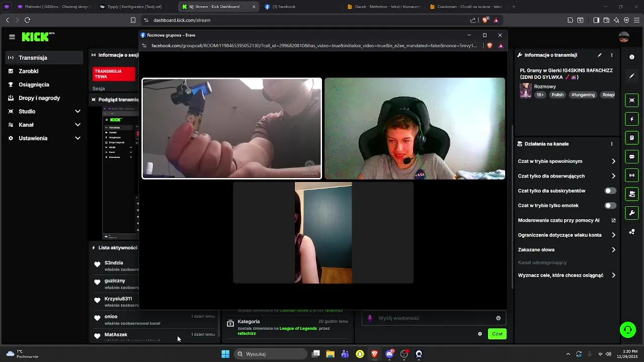Switch to Gacek - Mefedron browser tab
Image resolution: width=644 pixels, height=362 pixels.
(382, 7)
